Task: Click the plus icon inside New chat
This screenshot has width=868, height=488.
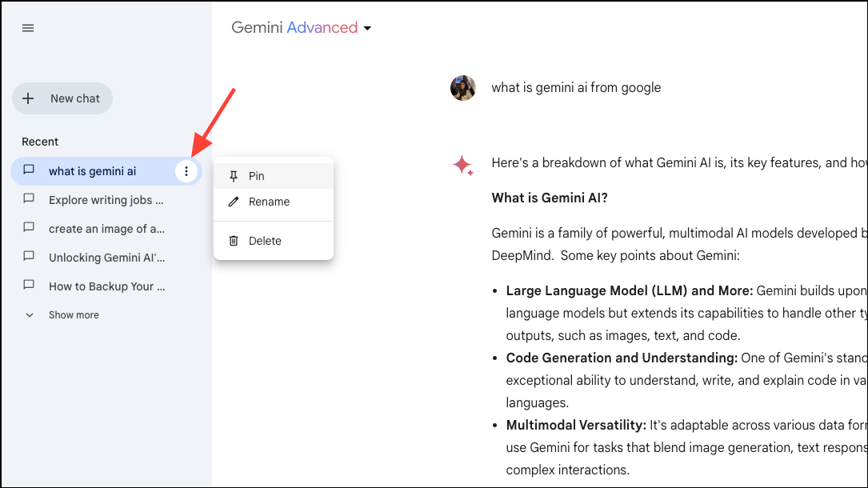Action: pos(29,98)
